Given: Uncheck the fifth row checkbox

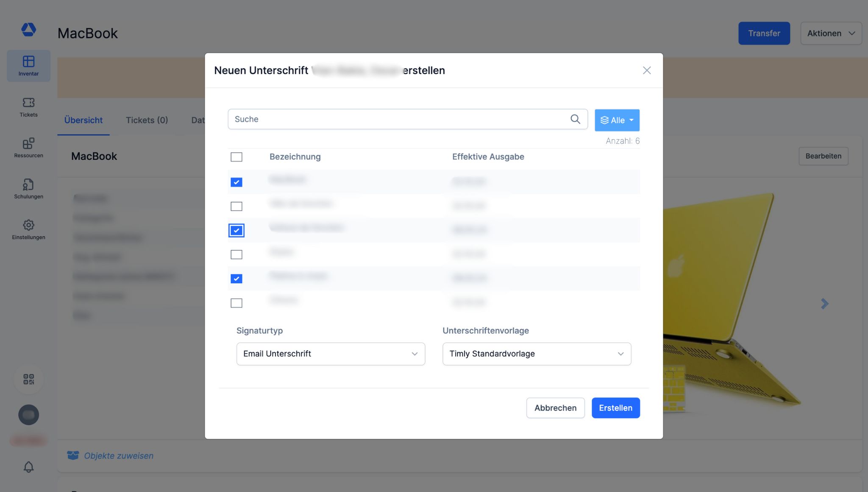Looking at the screenshot, I should point(236,279).
